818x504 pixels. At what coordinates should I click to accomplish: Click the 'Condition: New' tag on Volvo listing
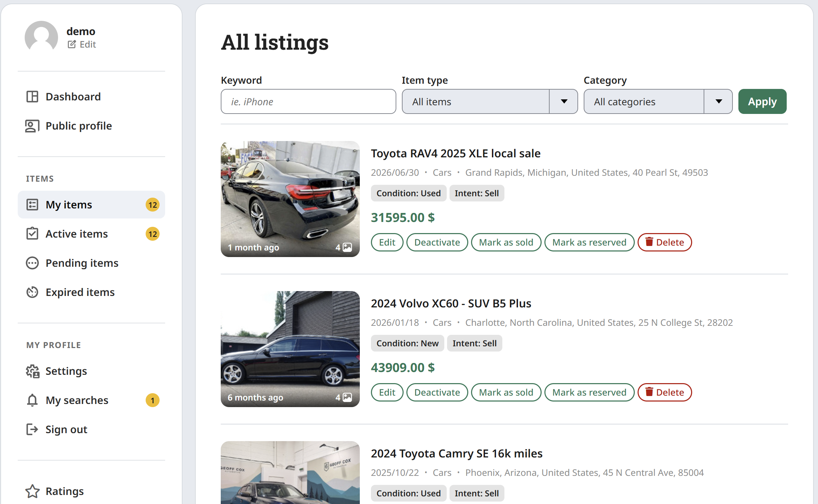(407, 343)
